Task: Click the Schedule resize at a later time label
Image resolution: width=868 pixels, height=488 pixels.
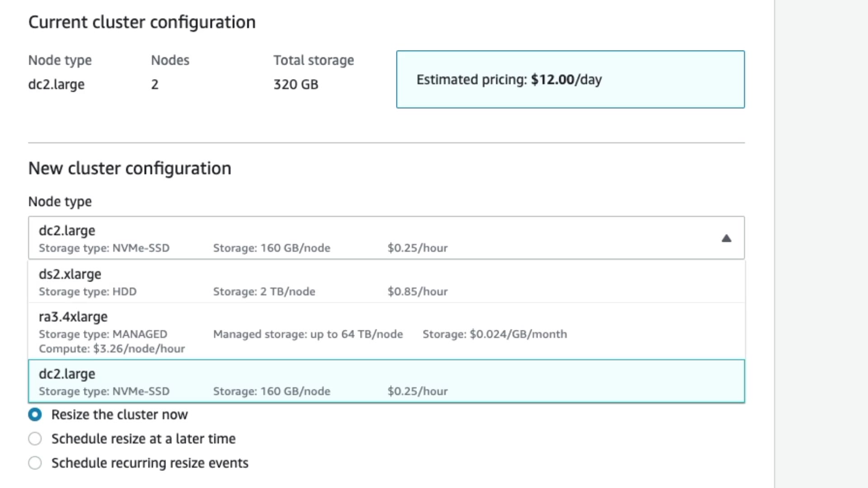Action: tap(143, 439)
